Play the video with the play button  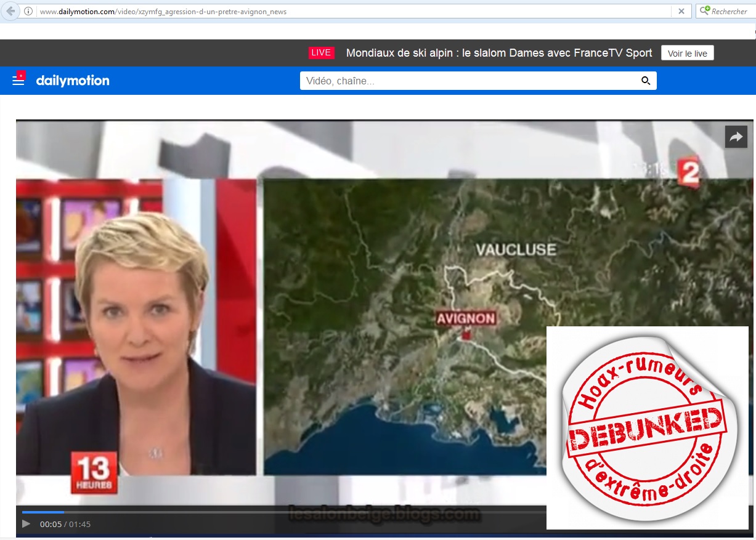pos(26,524)
